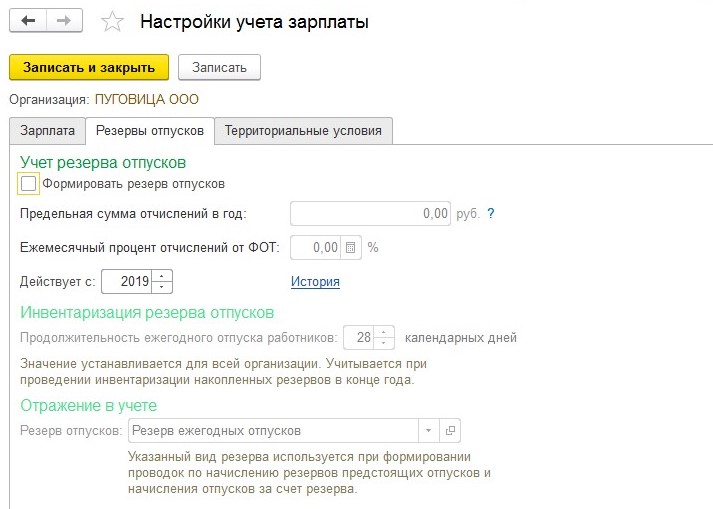Viewport: 713px width, 509px height.
Task: Click the forward navigation arrow
Action: 63,21
